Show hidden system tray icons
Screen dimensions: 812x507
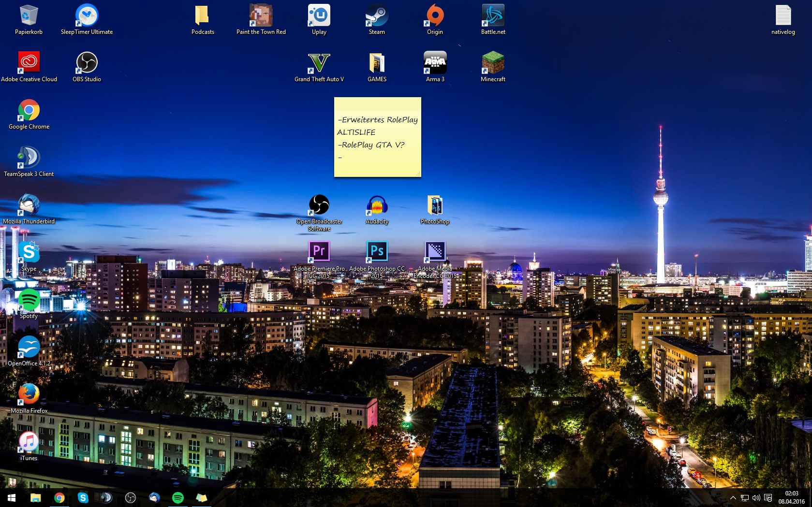point(733,498)
